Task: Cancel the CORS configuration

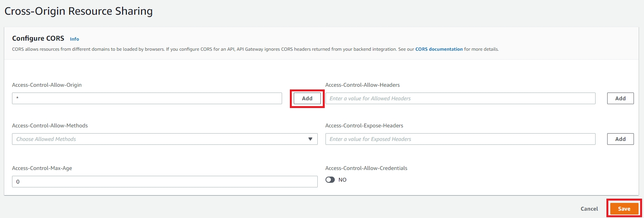Action: (589, 209)
